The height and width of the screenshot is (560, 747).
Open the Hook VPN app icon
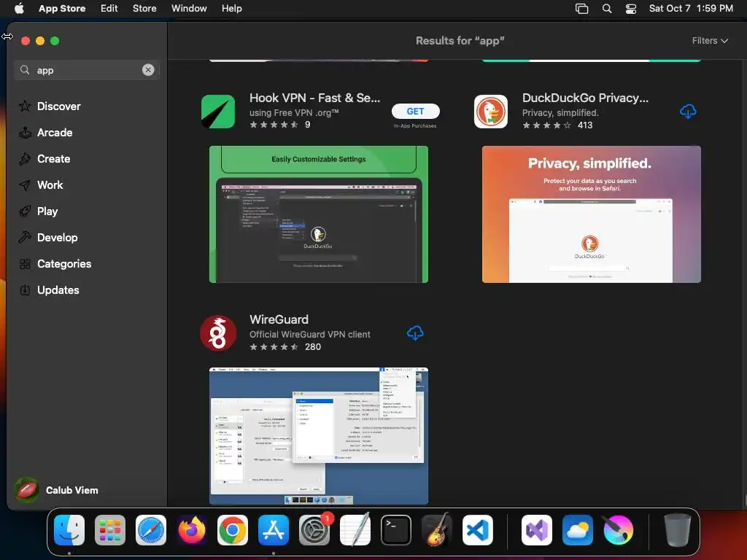218,112
